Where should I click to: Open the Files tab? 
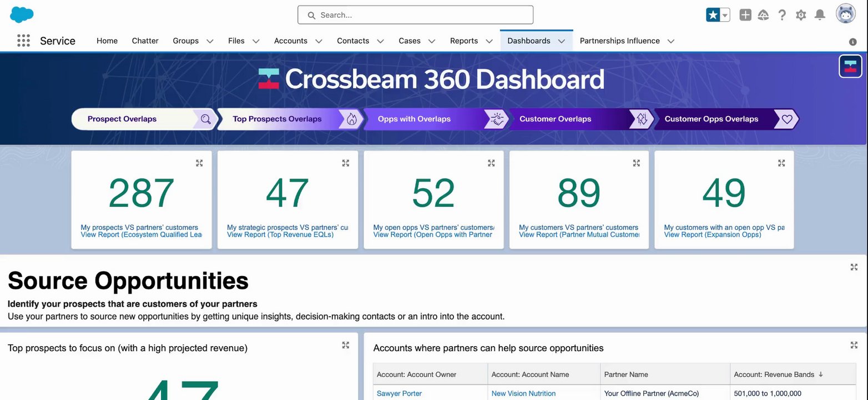click(x=236, y=41)
